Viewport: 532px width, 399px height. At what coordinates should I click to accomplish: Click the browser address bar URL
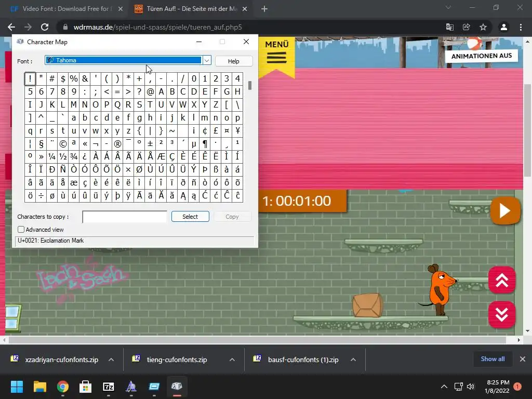click(158, 27)
